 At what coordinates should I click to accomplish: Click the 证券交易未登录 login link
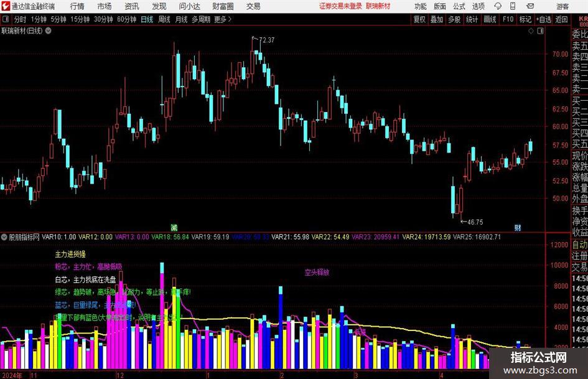pyautogui.click(x=340, y=6)
